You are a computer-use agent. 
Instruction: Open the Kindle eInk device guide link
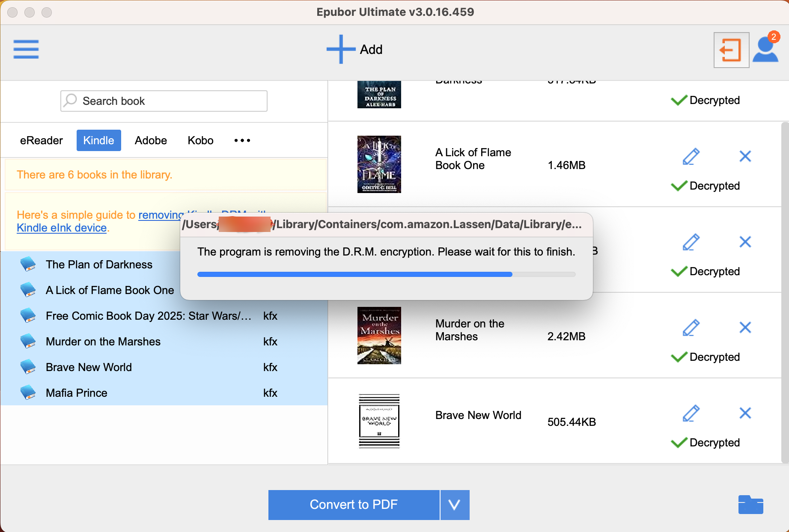[x=62, y=228]
